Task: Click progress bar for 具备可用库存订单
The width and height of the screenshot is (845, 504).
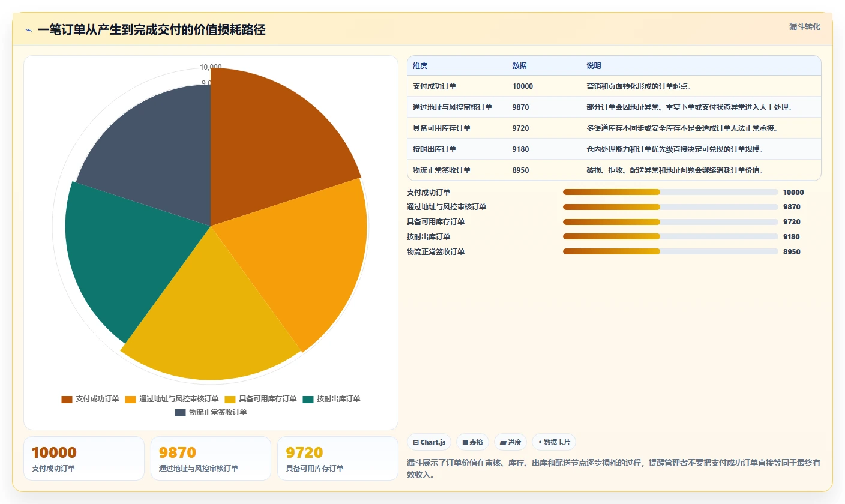Action: pos(670,222)
